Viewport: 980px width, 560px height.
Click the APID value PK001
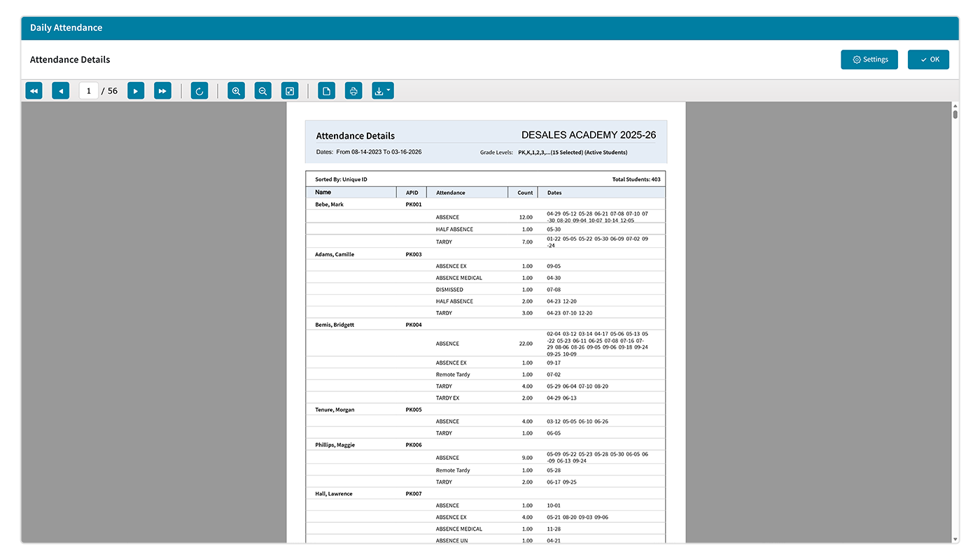point(414,204)
